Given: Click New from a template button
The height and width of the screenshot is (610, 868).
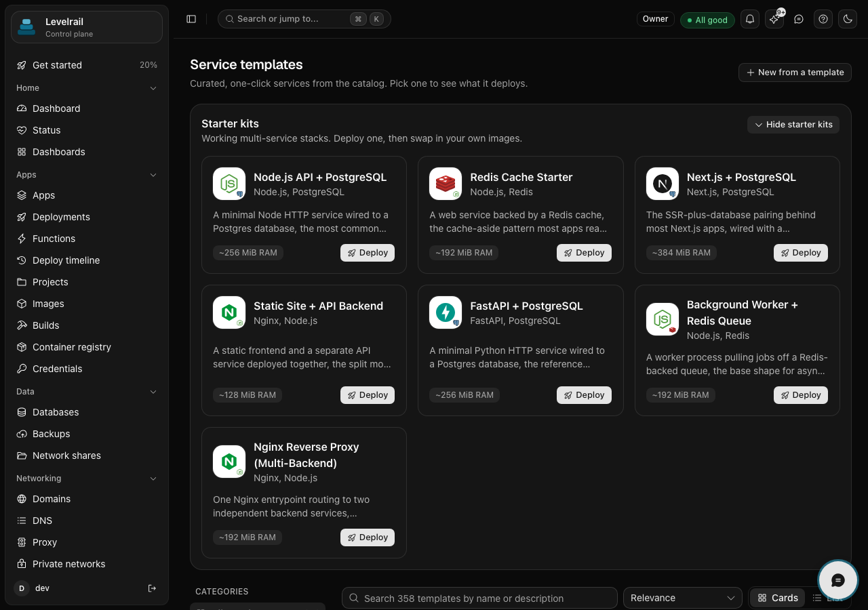Looking at the screenshot, I should [x=795, y=73].
